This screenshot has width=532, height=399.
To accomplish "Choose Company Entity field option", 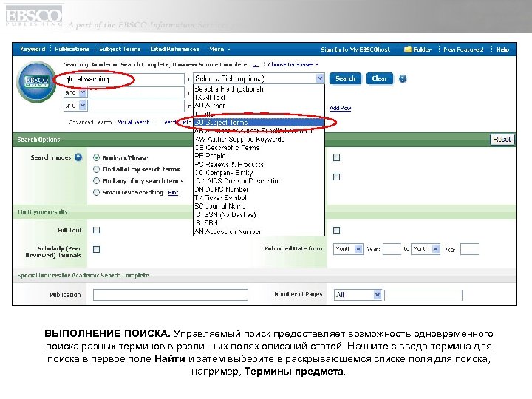I will (x=259, y=173).
